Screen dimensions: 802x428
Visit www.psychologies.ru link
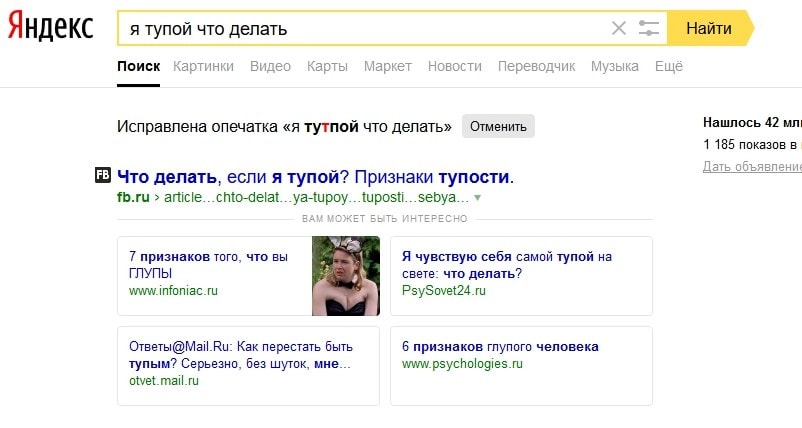coord(462,364)
